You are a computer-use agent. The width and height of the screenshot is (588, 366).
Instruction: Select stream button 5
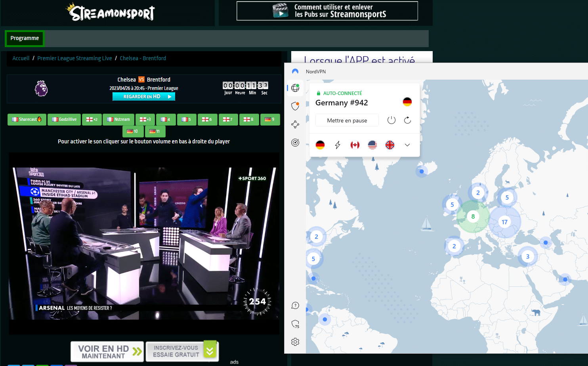tap(187, 119)
